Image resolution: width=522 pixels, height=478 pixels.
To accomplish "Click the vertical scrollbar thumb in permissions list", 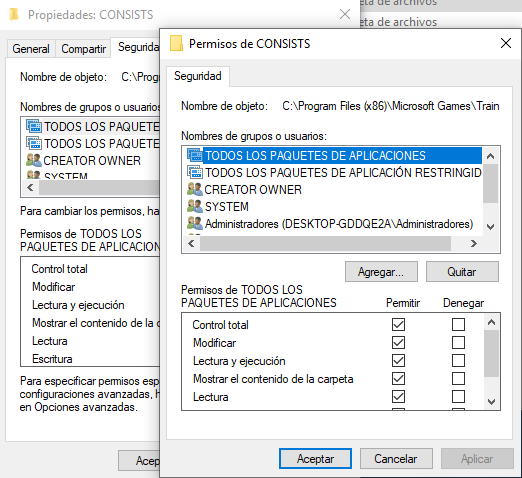I will pyautogui.click(x=491, y=354).
